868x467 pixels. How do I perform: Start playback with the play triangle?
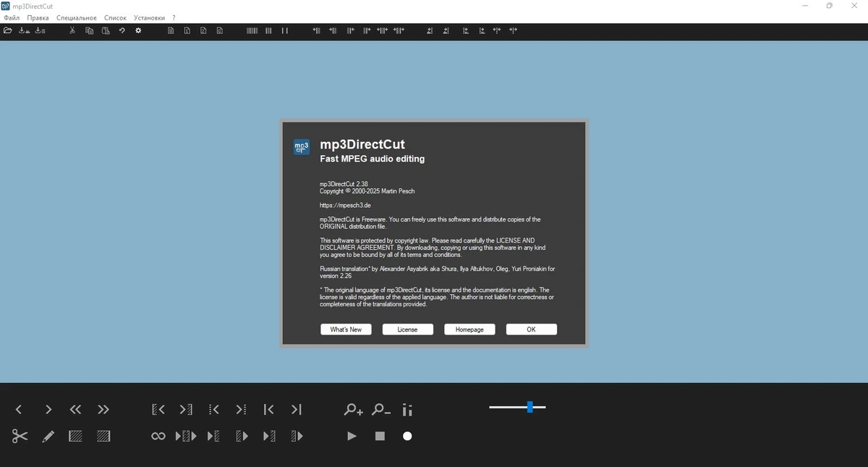click(352, 437)
